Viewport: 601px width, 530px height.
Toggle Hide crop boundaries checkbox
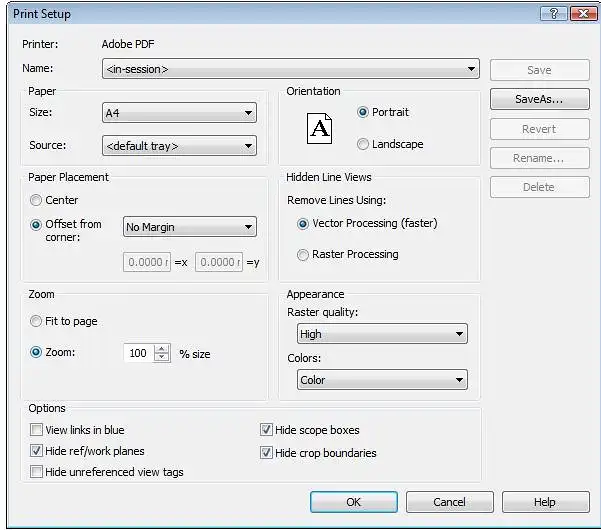(x=266, y=453)
